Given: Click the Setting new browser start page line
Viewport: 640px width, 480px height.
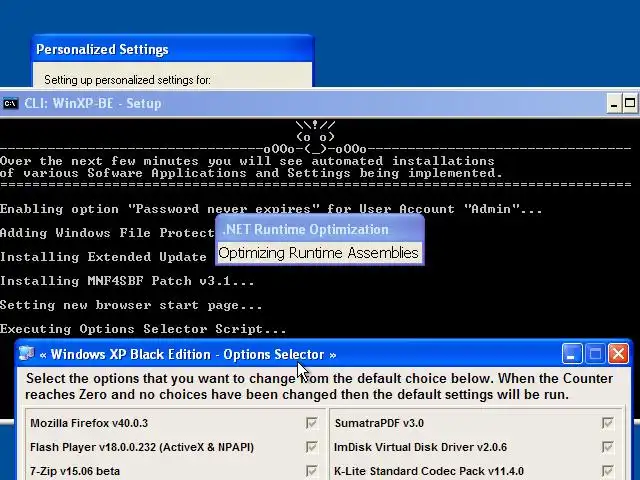Looking at the screenshot, I should pyautogui.click(x=131, y=305).
